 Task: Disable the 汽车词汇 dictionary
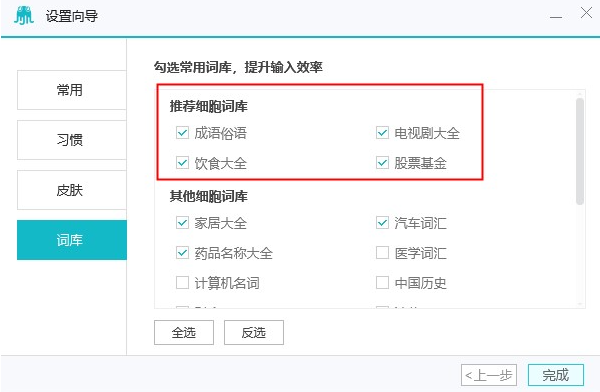[382, 222]
